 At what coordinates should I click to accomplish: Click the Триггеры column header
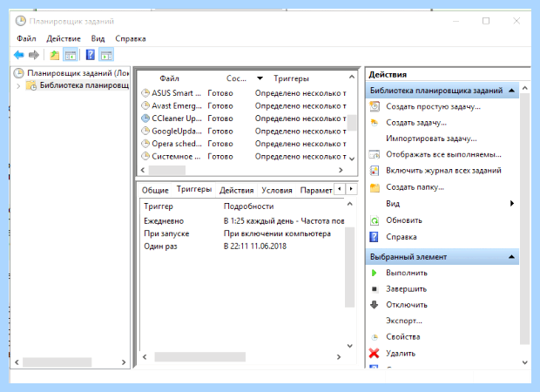(292, 78)
